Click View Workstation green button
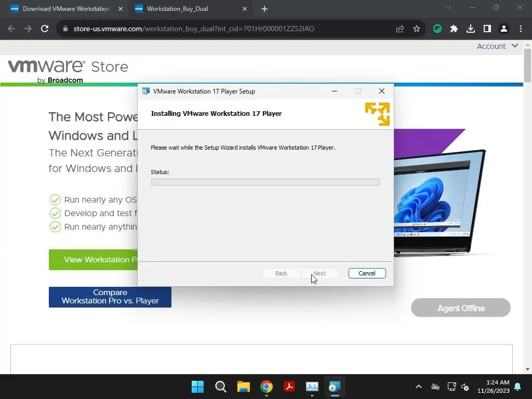This screenshot has width=532, height=399. pos(94,260)
